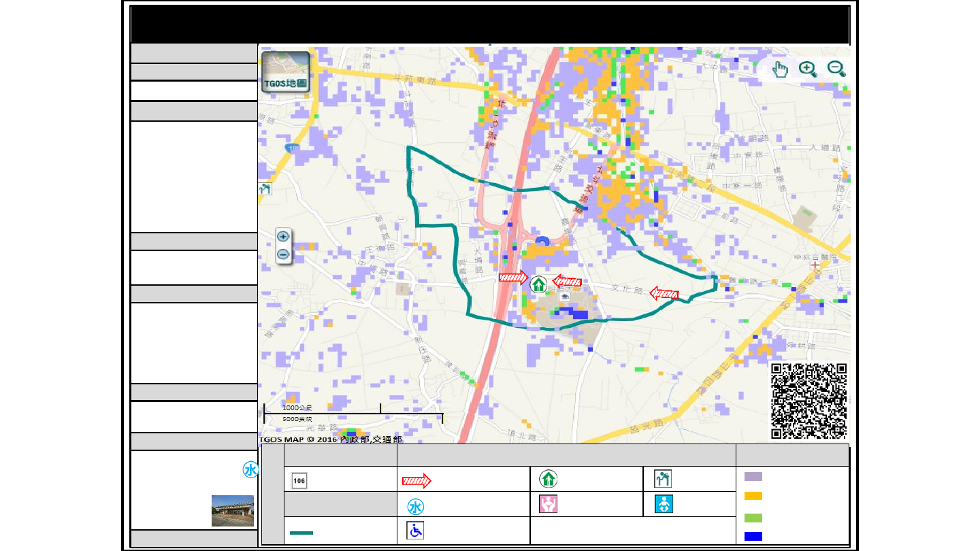Click the QR code on the map
The image size is (980, 551).
(808, 401)
